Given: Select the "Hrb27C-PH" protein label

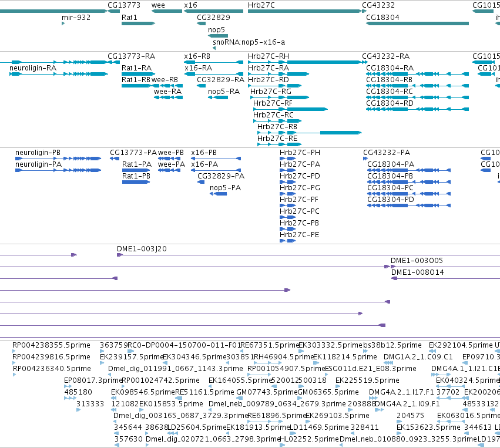Looking at the screenshot, I should 300,153.
